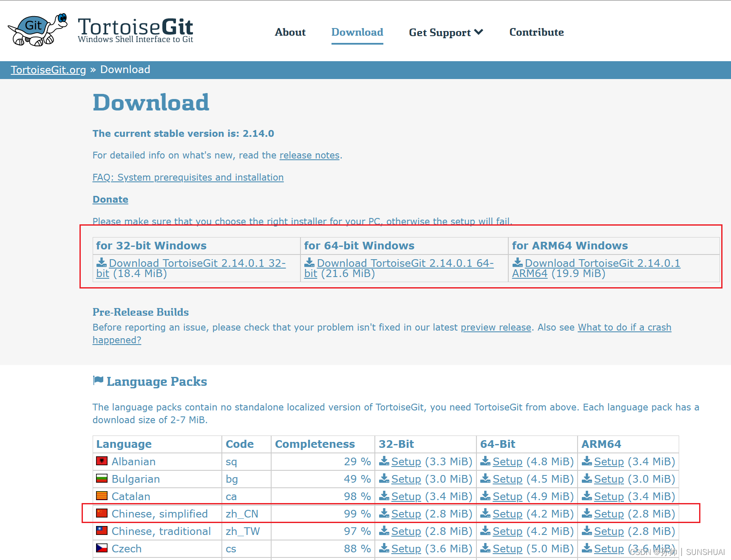The width and height of the screenshot is (731, 560).
Task: Open the Download nav item
Action: click(357, 32)
